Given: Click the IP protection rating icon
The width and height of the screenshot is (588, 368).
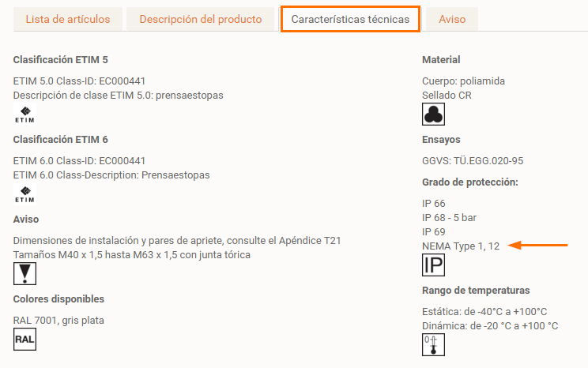Looking at the screenshot, I should tap(433, 265).
